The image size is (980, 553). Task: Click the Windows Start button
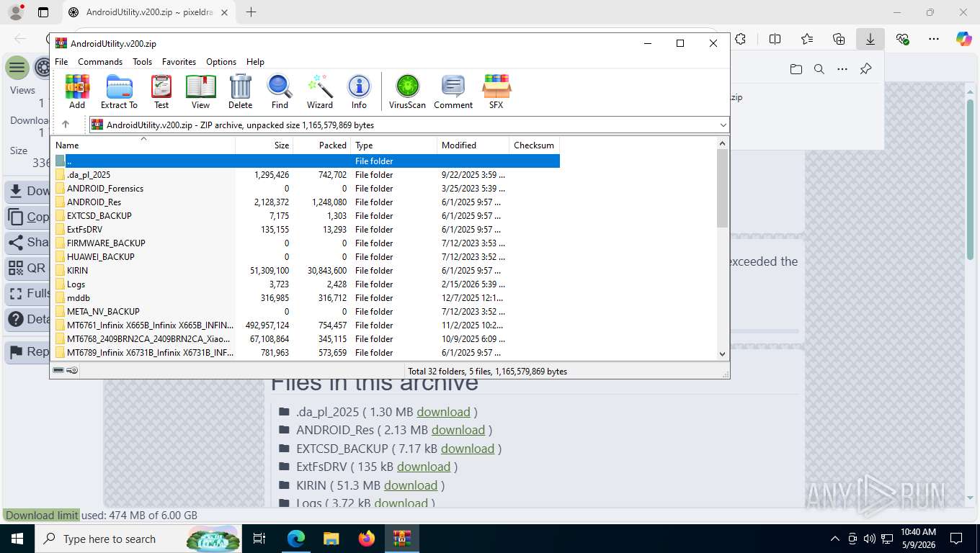coord(17,539)
